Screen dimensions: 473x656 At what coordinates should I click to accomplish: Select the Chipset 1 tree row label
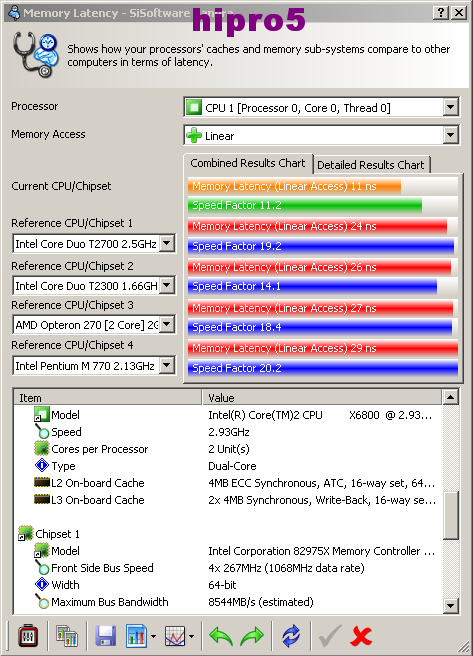coord(57,534)
